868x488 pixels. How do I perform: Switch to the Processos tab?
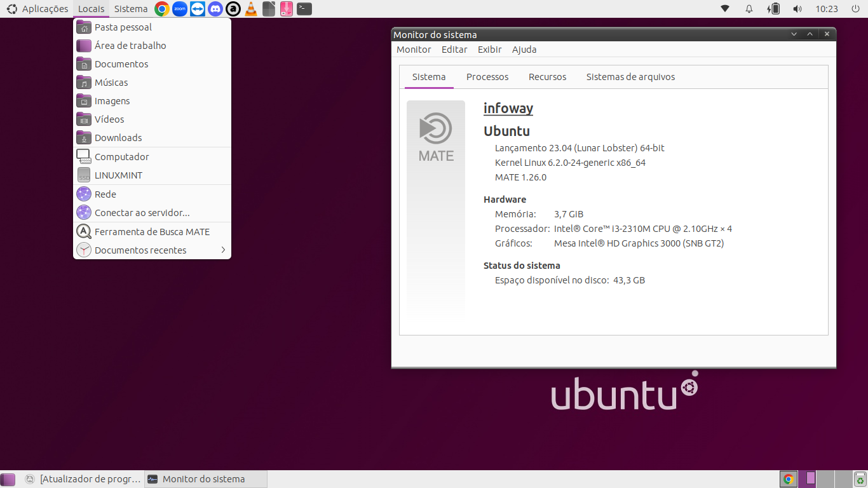pyautogui.click(x=487, y=77)
